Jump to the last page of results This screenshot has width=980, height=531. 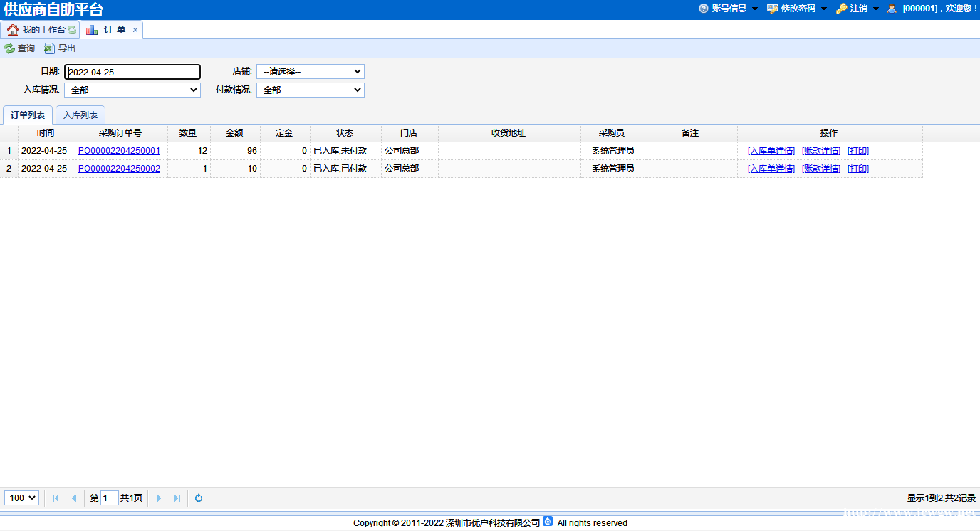click(177, 498)
